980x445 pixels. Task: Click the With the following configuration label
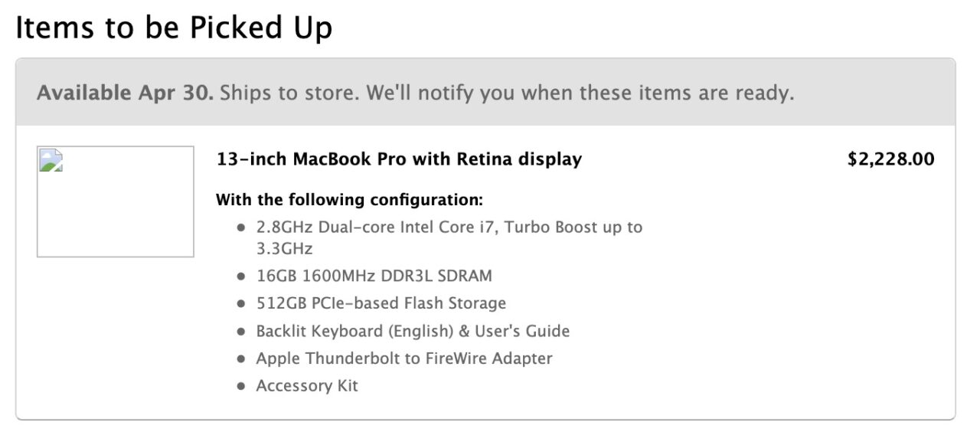coord(350,200)
